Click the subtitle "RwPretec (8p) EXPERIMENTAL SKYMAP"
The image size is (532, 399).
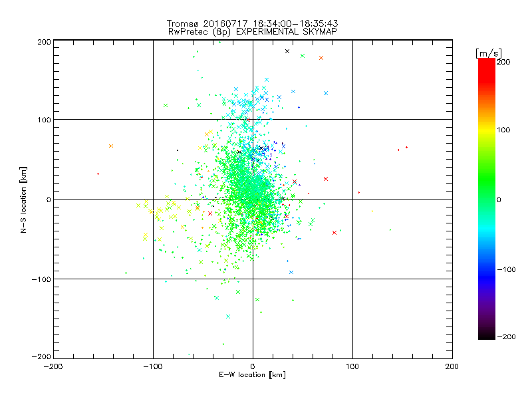pyautogui.click(x=253, y=32)
